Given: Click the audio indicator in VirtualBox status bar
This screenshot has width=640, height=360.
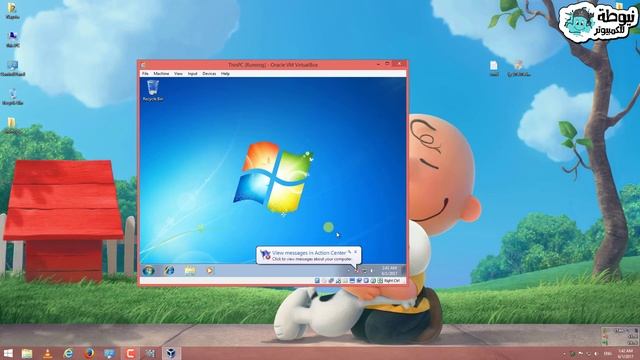Looking at the screenshot, I should point(331,281).
